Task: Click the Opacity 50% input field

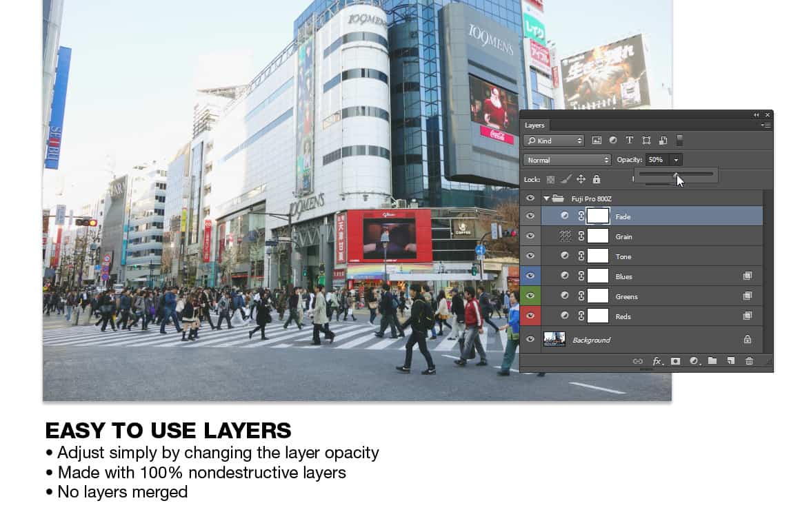Action: pyautogui.click(x=658, y=160)
